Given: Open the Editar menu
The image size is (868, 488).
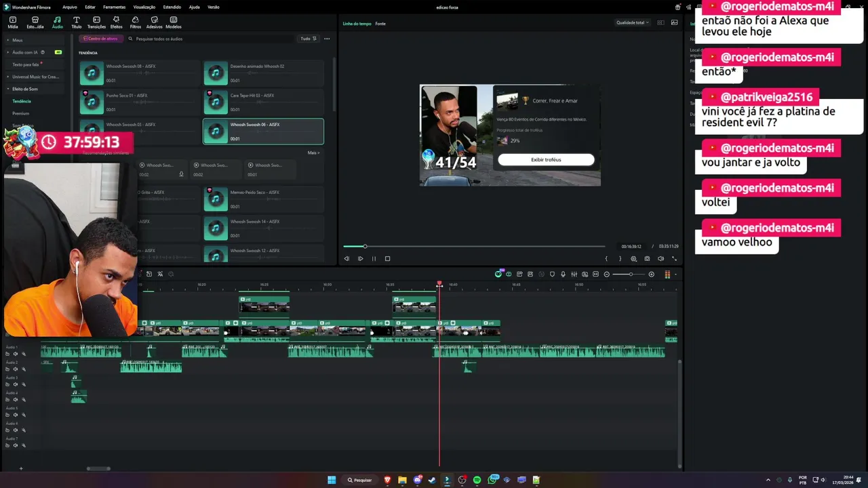Looking at the screenshot, I should [x=90, y=7].
